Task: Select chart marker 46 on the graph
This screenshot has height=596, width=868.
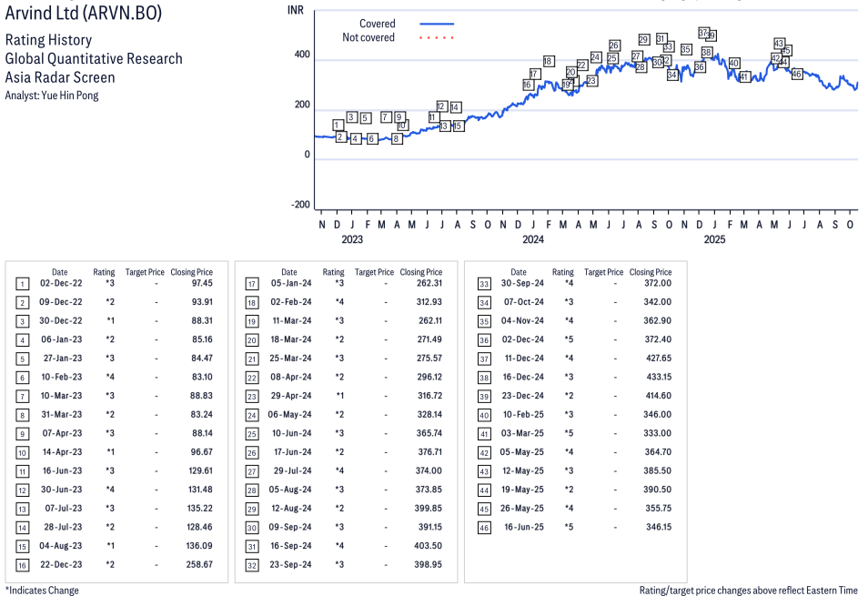Action: [796, 74]
